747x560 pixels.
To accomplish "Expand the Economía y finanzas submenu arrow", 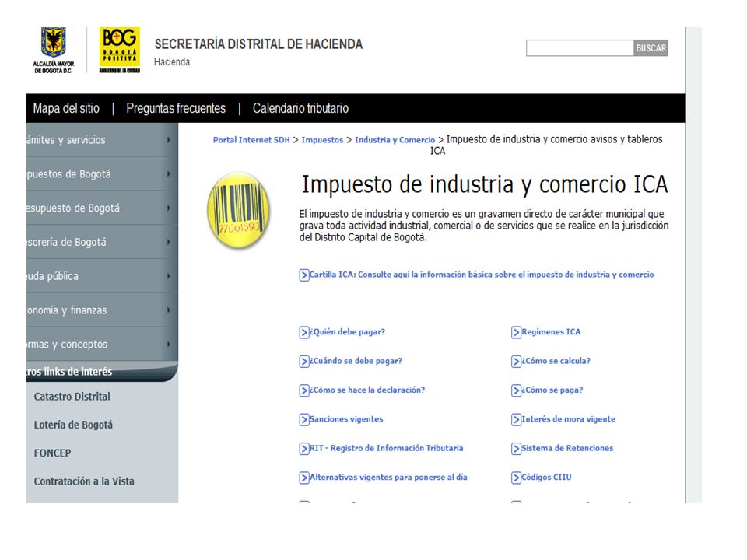I will (169, 310).
